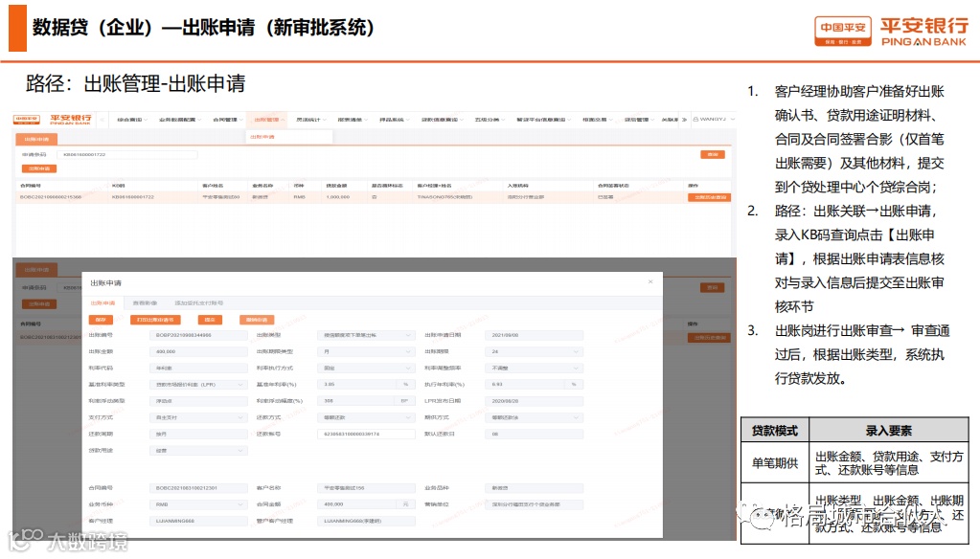This screenshot has height=559, width=980.
Task: Click the 客户经理 field LIJIANMING666
Action: [198, 521]
